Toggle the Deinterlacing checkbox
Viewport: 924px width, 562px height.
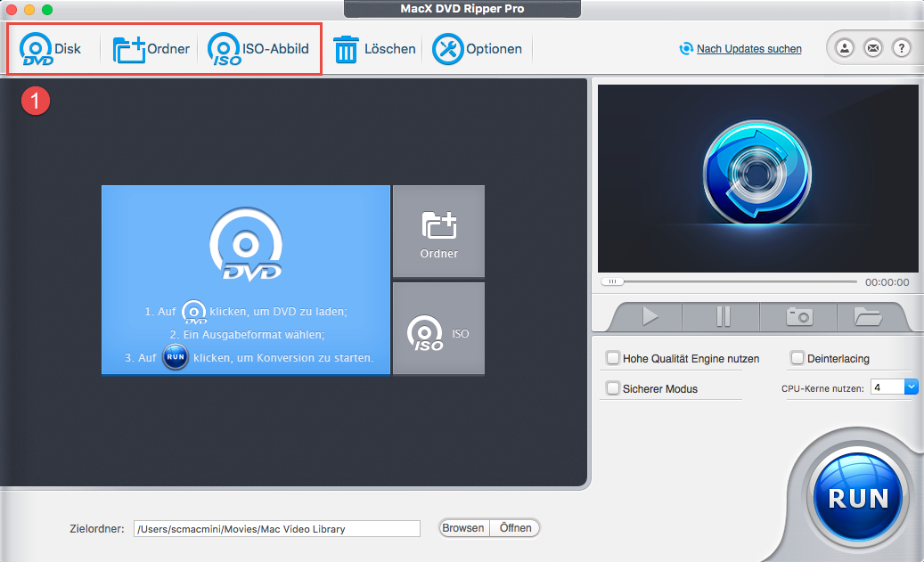coord(797,358)
